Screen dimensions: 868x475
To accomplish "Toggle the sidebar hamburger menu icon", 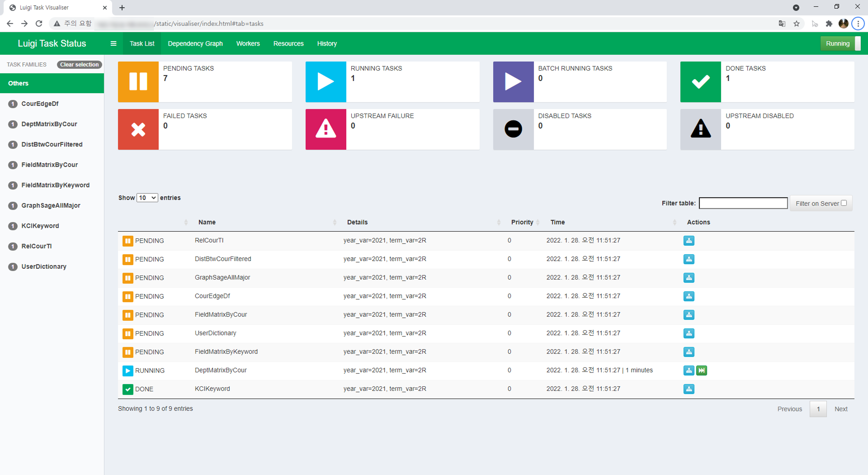I will pyautogui.click(x=114, y=43).
